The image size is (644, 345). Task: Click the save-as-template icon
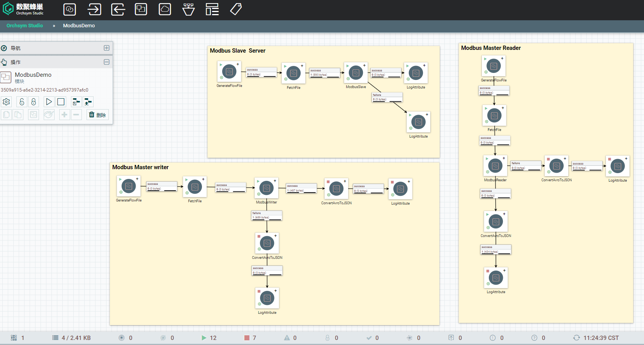tap(76, 102)
